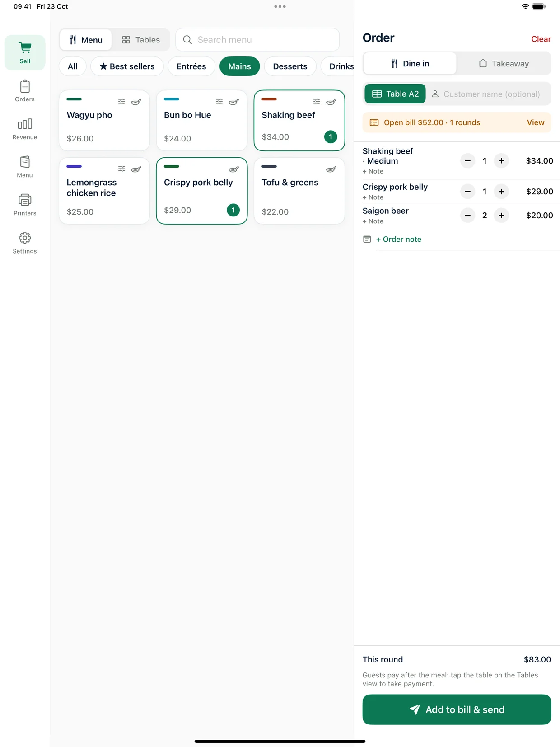Change Table A2 selection

(x=395, y=94)
